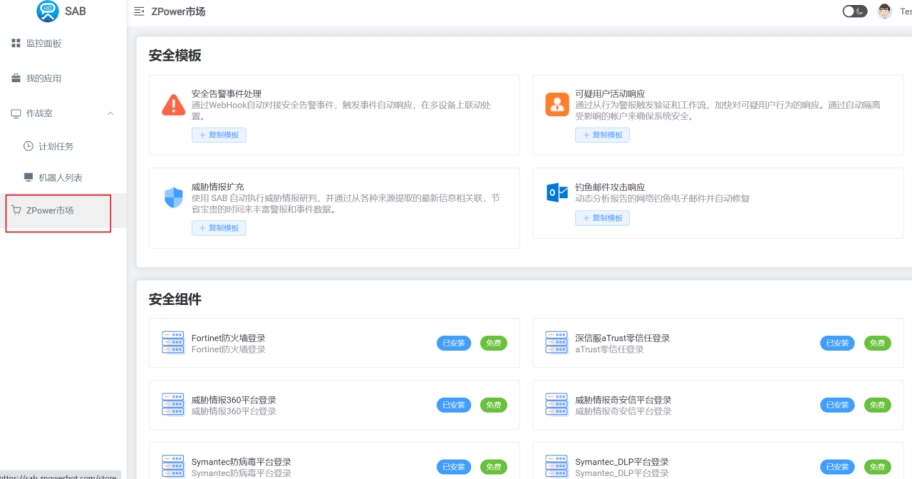Click the Fortinet firewall server icon

tap(173, 343)
